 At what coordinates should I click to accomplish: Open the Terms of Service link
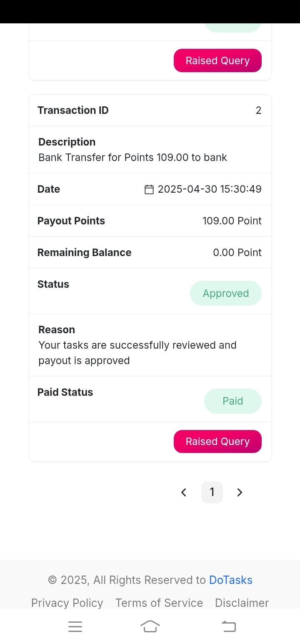(159, 603)
